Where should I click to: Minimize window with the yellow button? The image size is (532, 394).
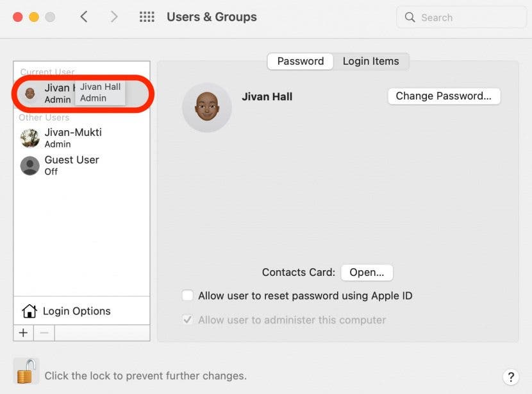(x=34, y=17)
